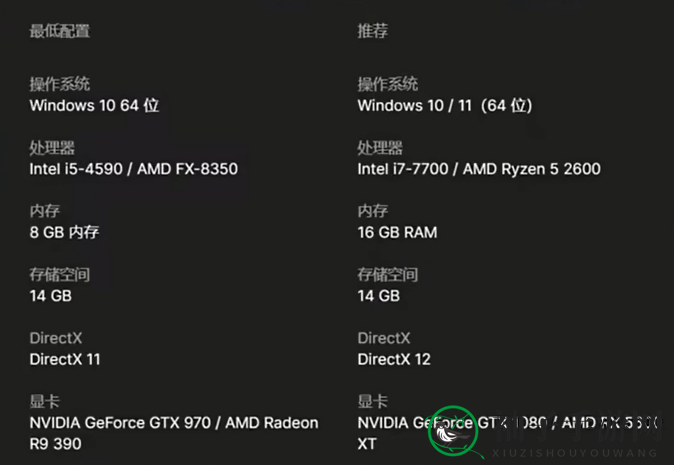The width and height of the screenshot is (674, 465).
Task: Click the minimum 操作系统 label
Action: click(x=59, y=84)
